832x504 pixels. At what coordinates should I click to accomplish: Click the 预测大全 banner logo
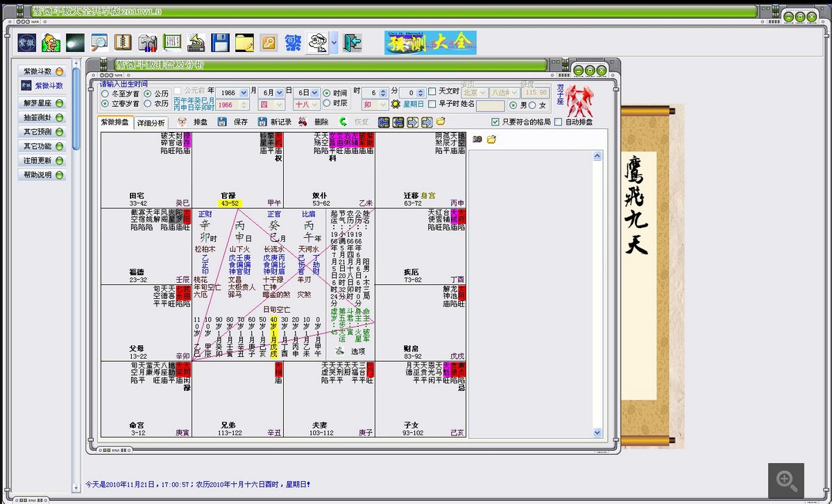point(430,42)
